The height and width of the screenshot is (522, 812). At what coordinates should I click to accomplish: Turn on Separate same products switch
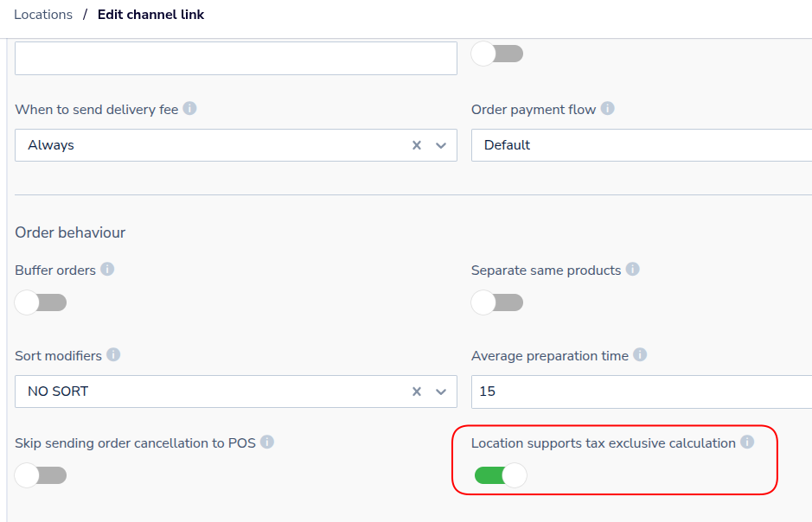pyautogui.click(x=497, y=302)
